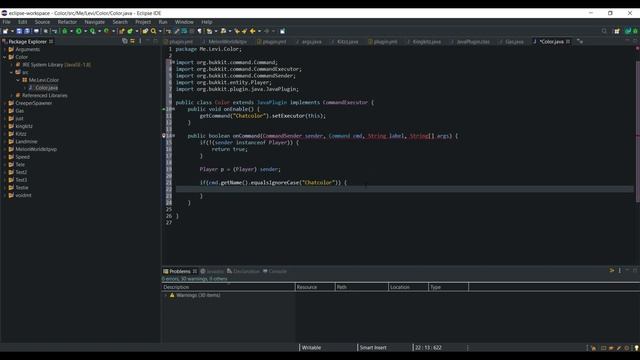Open the Back history dropdown arrow
Image resolution: width=640 pixels, height=360 pixels.
click(x=259, y=31)
